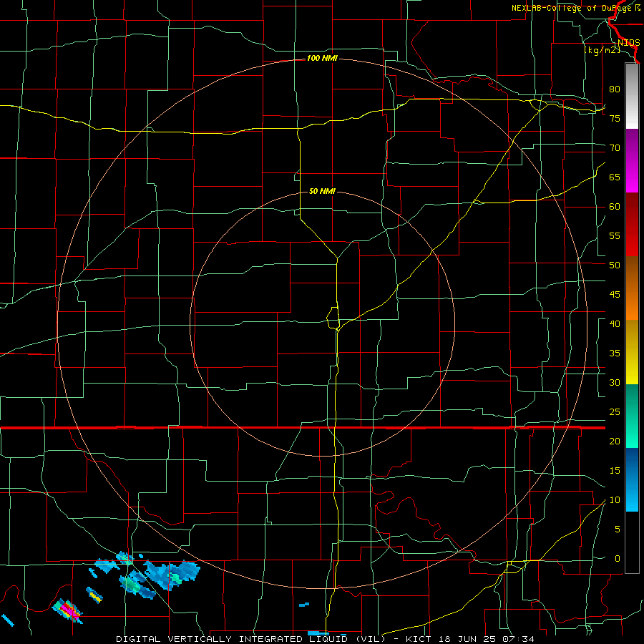Click the 40 value on the VIL scale
Screen dimensions: 644x644
(615, 323)
